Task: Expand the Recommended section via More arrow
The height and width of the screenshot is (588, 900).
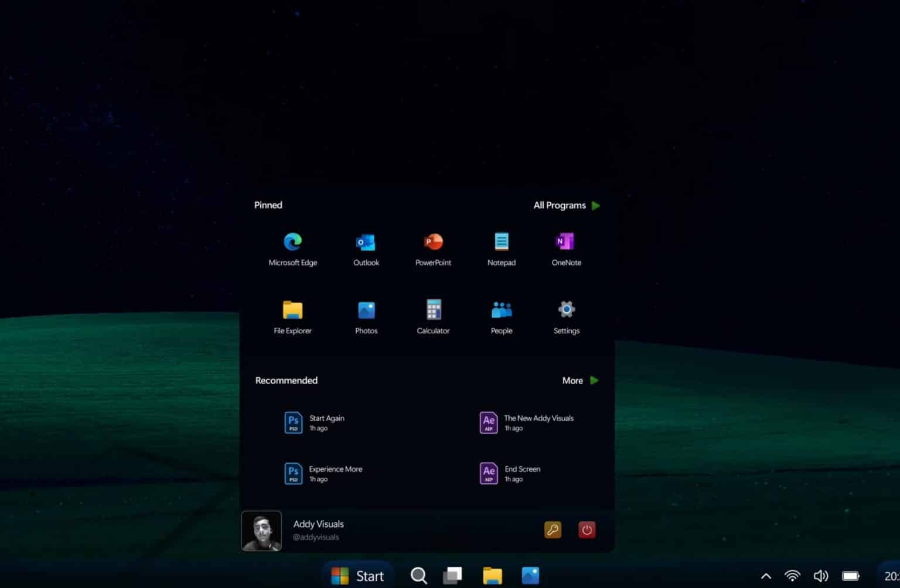Action: 594,380
